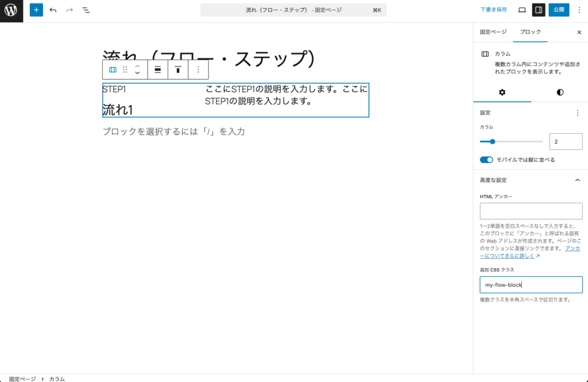Collapse the 高度な設定 section
588x382 pixels.
(x=578, y=180)
